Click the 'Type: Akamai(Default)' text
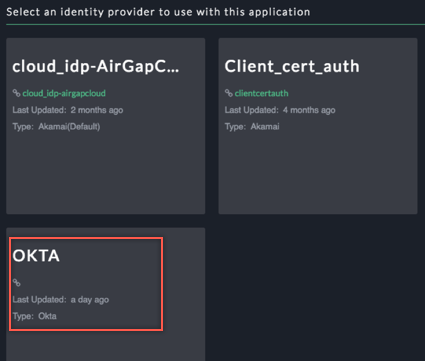The width and height of the screenshot is (425, 361). 56,127
